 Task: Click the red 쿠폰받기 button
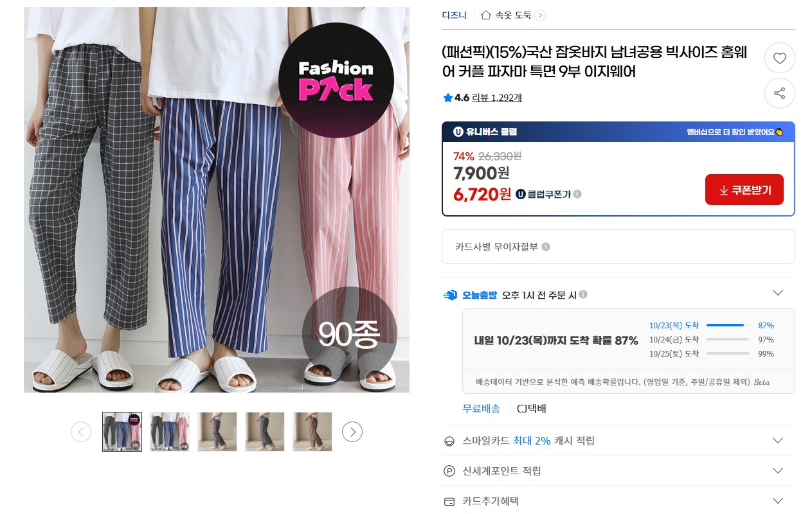point(744,190)
